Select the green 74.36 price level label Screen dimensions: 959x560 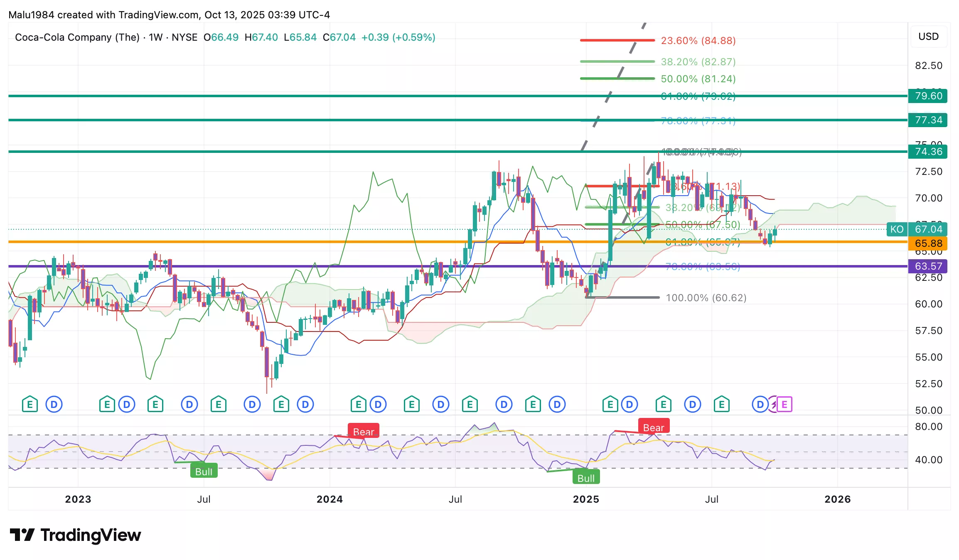coord(928,152)
